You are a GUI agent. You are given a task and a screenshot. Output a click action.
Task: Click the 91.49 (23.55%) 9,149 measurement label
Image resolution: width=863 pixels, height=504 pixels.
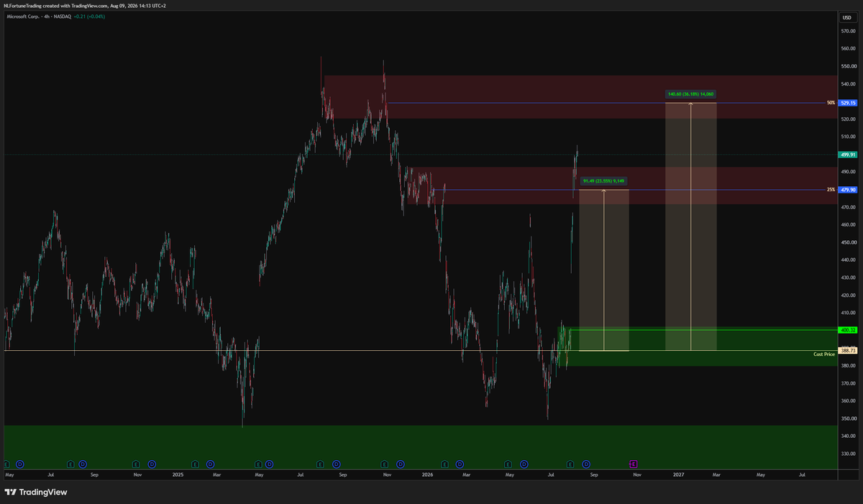[x=603, y=181]
